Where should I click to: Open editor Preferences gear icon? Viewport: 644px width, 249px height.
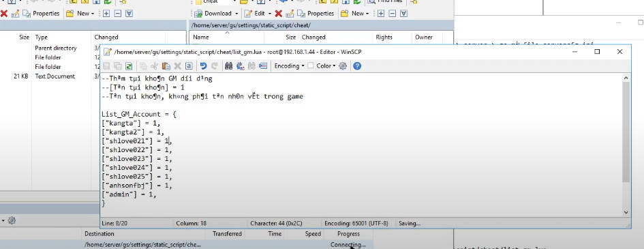pos(343,65)
